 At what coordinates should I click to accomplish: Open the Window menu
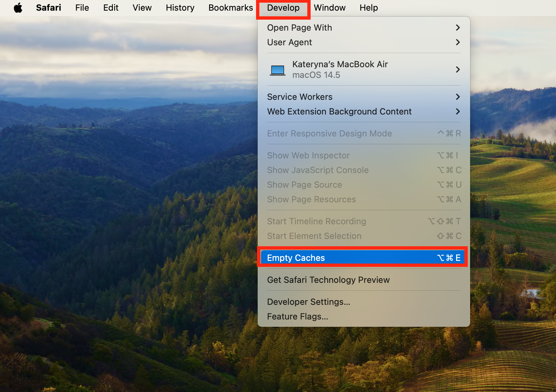[x=330, y=8]
